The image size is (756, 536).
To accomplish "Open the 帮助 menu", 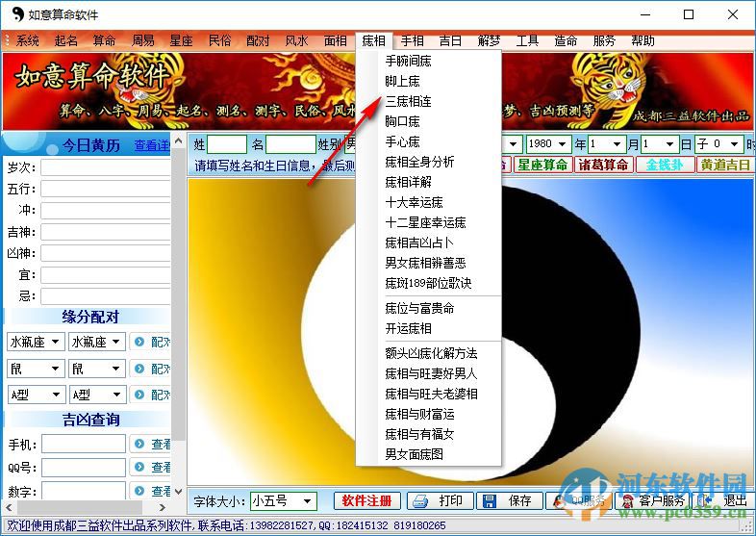I will click(x=643, y=41).
